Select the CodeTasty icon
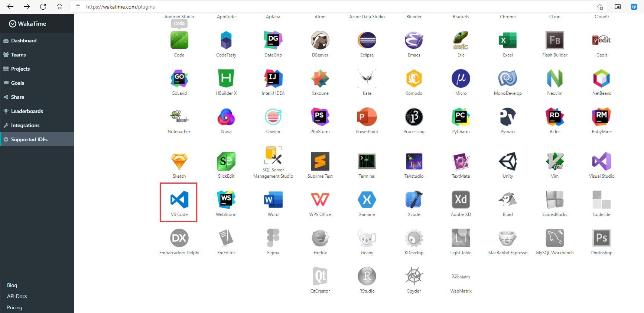The width and height of the screenshot is (644, 313). click(226, 40)
